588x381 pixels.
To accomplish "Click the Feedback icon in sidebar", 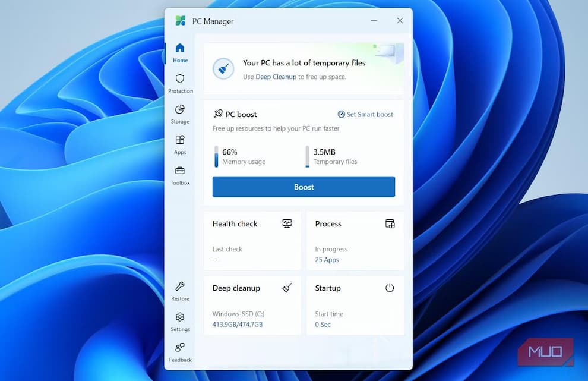I will [x=180, y=348].
